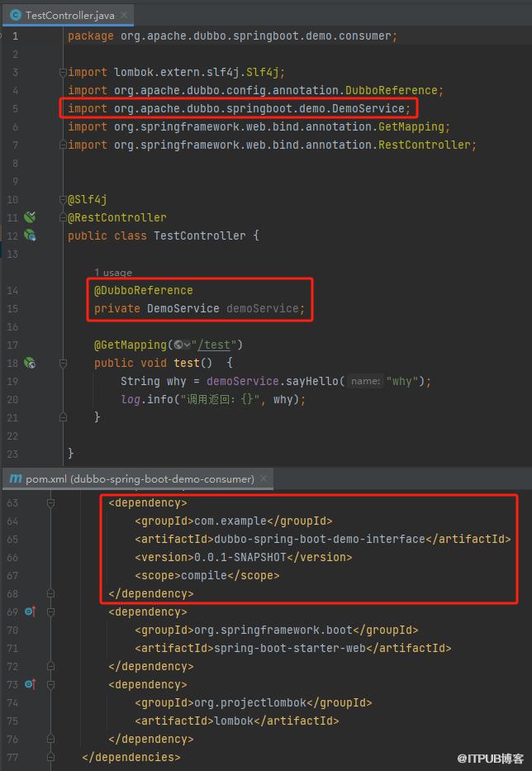Click the sayHello method call
The image size is (532, 771).
(311, 381)
